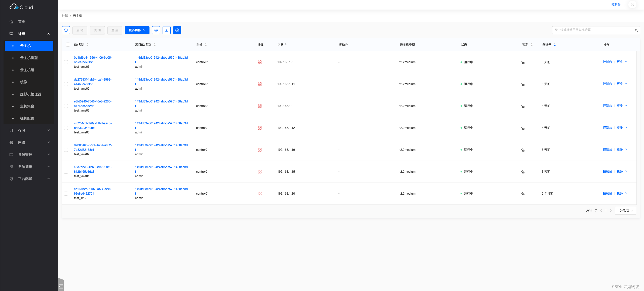Click the blue circular info icon in toolbar

click(177, 30)
